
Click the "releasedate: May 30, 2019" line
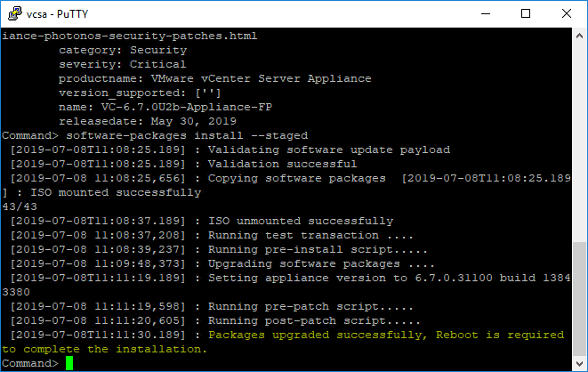pos(144,121)
